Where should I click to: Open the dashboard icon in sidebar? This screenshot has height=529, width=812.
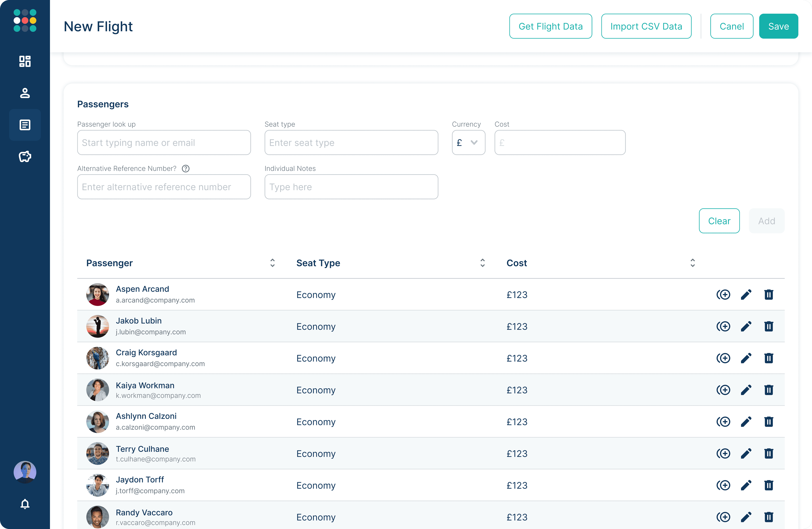tap(25, 61)
